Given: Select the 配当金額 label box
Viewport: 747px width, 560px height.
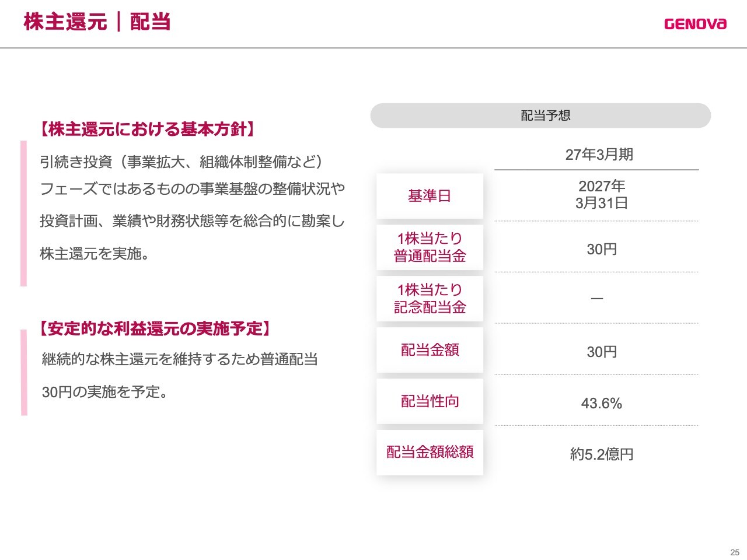Looking at the screenshot, I should [x=430, y=350].
